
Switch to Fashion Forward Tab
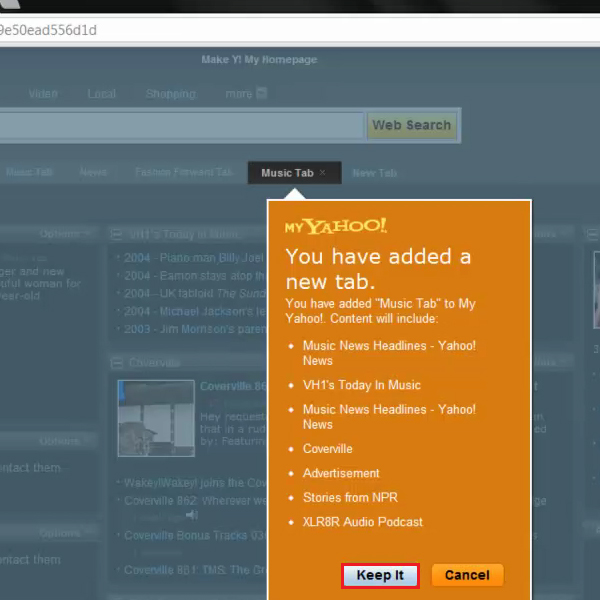tap(184, 172)
